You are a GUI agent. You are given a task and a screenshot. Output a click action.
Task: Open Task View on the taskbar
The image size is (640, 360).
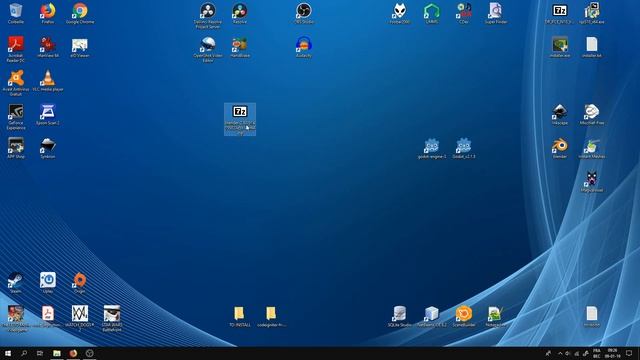click(40, 353)
